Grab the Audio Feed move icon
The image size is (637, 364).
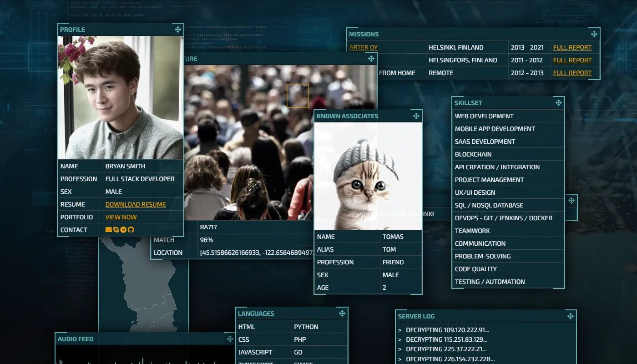coord(230,339)
